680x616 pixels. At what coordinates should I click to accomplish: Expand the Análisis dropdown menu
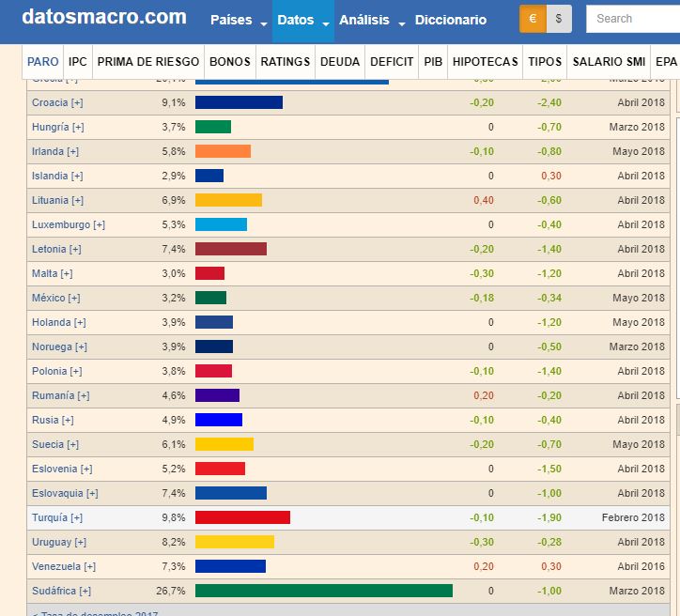371,21
